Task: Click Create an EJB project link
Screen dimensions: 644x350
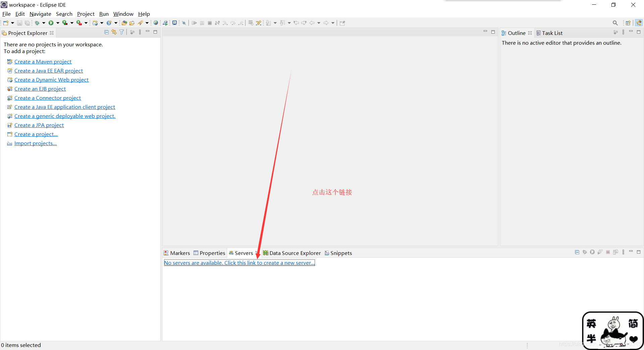Action: [40, 89]
